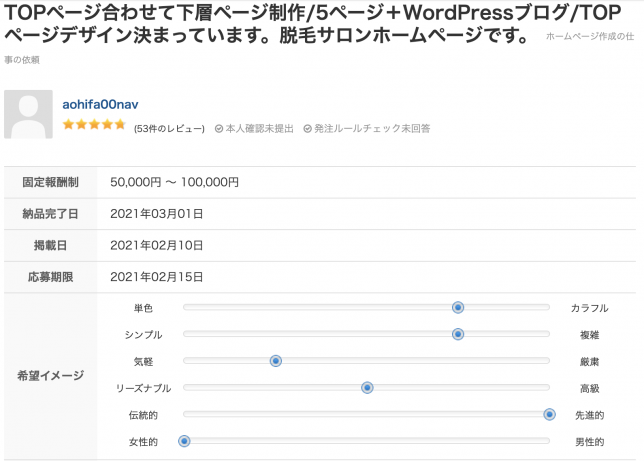Click the 本人確認未提出 status text
Image resolution: width=644 pixels, height=461 pixels.
[260, 129]
